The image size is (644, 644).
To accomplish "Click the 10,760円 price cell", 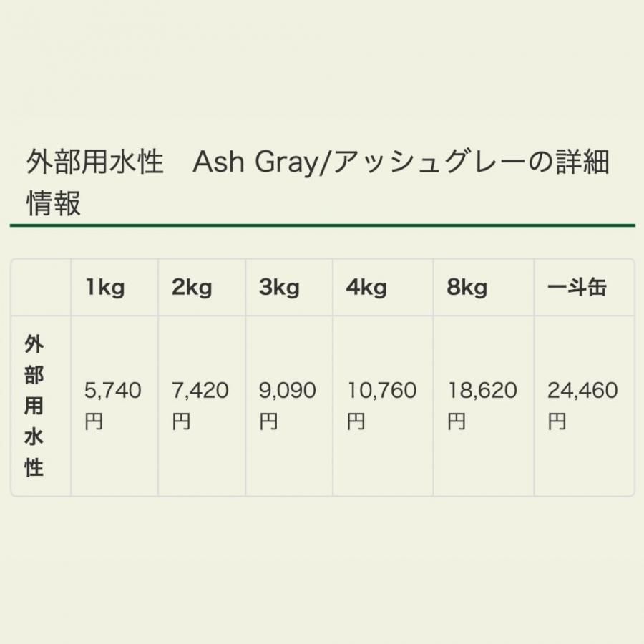I will [x=383, y=406].
